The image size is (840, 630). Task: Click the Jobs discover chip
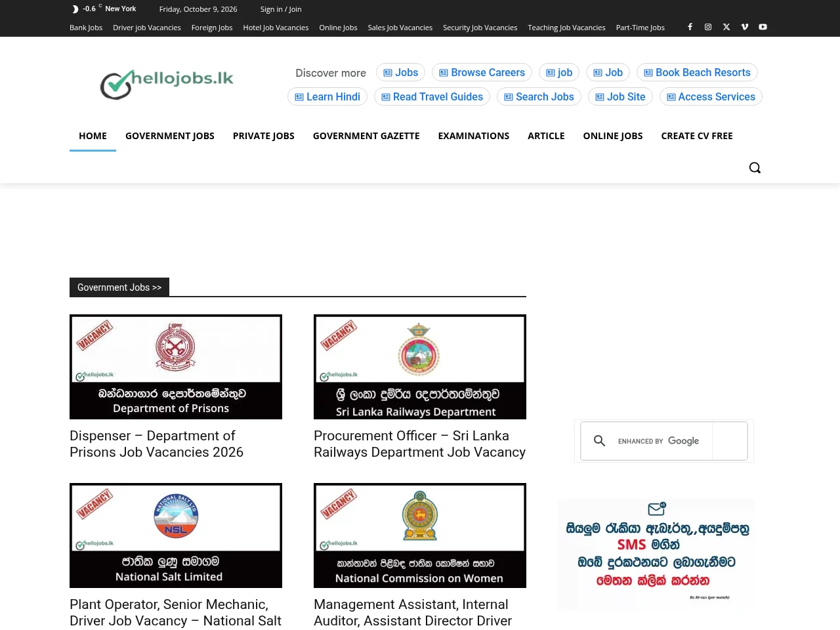click(401, 72)
